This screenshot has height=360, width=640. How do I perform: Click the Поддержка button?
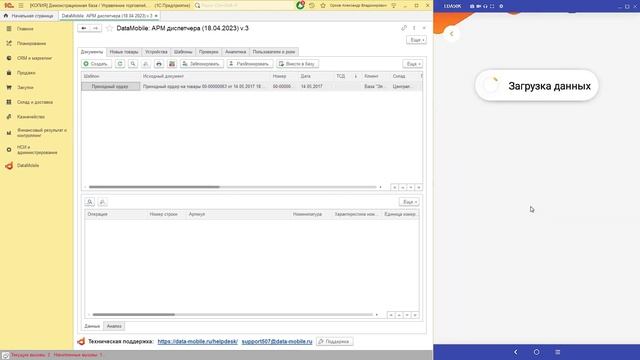pyautogui.click(x=335, y=342)
